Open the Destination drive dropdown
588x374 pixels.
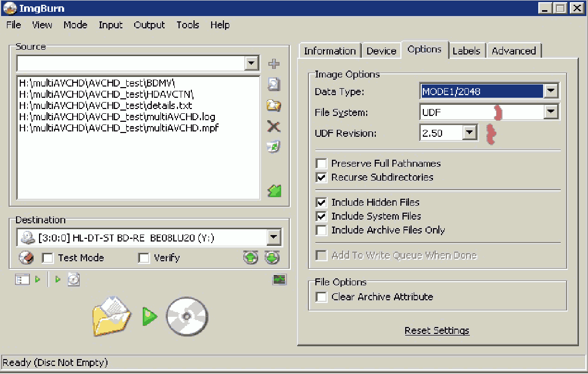[274, 237]
